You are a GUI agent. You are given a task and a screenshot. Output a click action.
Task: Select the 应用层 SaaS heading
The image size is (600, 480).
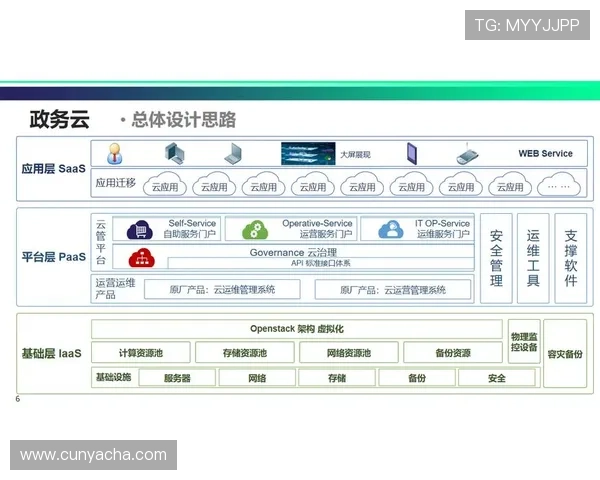(x=54, y=169)
